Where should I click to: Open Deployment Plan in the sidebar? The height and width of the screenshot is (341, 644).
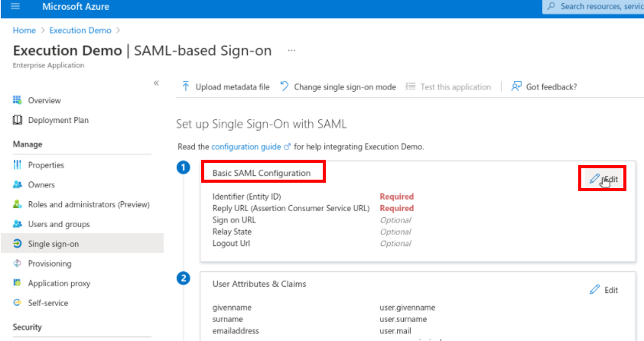pos(58,120)
